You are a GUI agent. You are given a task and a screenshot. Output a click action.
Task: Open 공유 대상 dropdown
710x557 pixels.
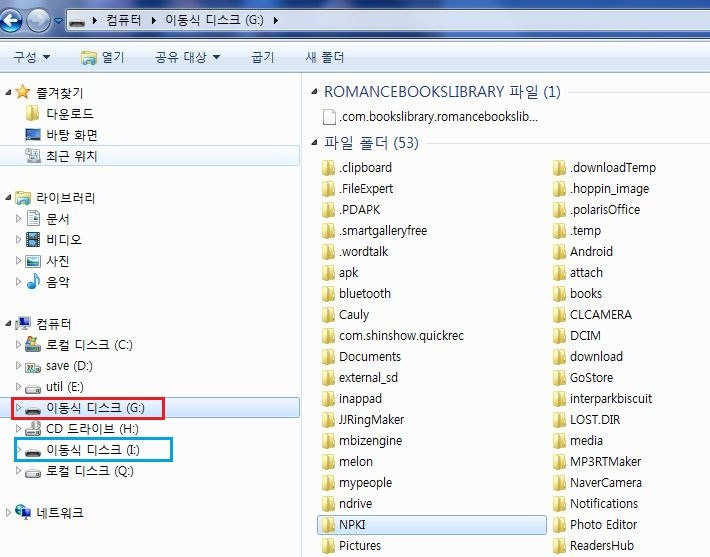187,57
